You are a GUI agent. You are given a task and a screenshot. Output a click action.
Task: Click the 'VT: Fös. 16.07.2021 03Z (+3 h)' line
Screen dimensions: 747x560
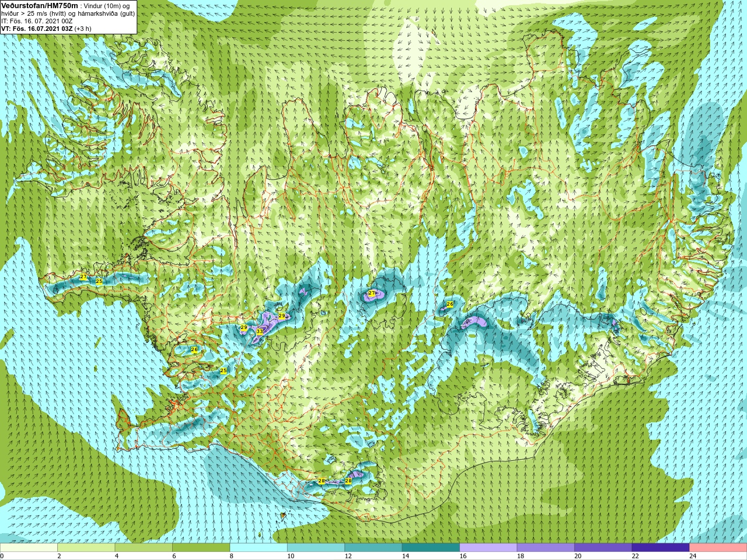[x=46, y=29]
